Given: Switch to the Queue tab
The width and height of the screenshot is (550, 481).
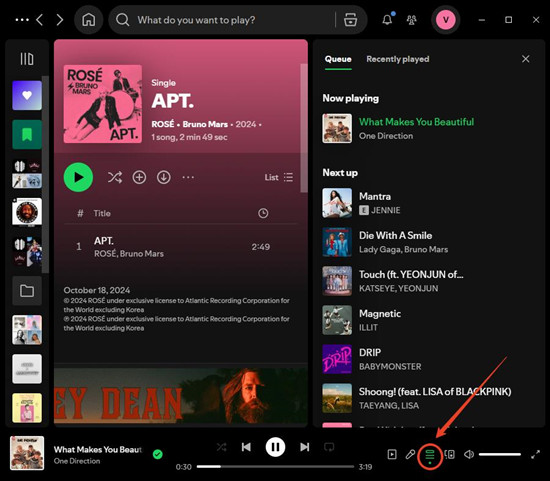Looking at the screenshot, I should pos(338,59).
